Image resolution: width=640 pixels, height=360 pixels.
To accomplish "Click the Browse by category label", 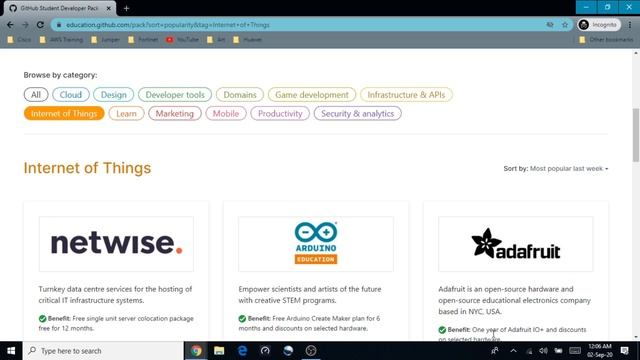I will point(60,75).
